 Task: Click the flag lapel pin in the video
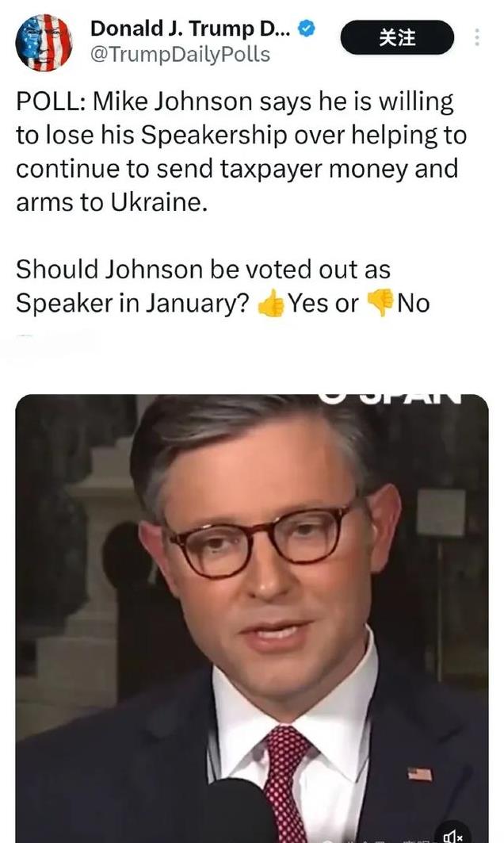(x=420, y=774)
